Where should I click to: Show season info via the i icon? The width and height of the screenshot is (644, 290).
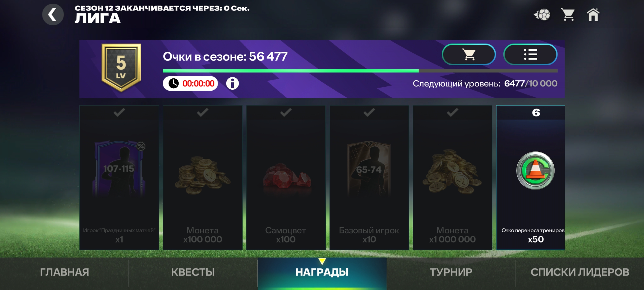[x=232, y=83]
